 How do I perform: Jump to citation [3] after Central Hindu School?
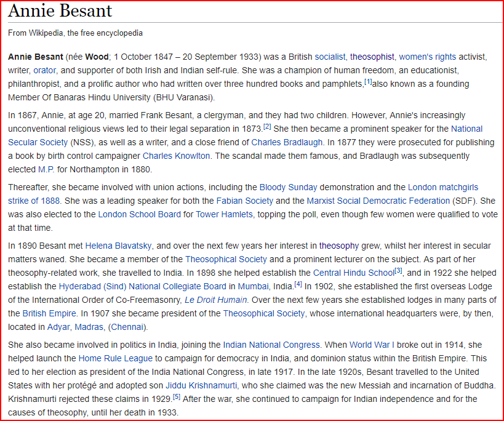(x=398, y=271)
